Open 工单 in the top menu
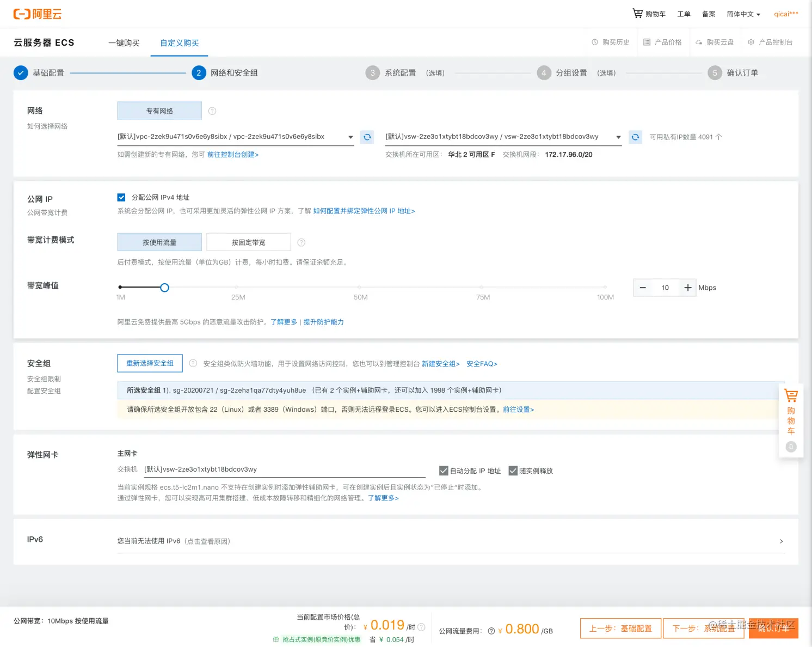The width and height of the screenshot is (812, 647). pyautogui.click(x=684, y=14)
